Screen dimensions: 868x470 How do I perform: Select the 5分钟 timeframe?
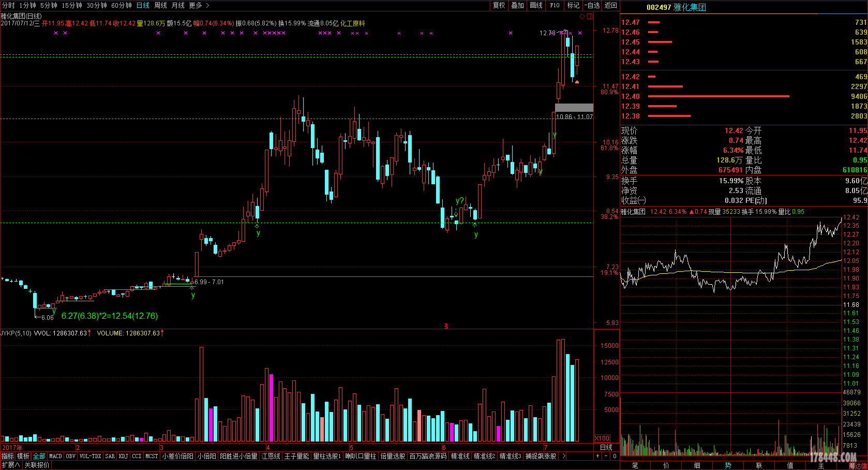49,5
